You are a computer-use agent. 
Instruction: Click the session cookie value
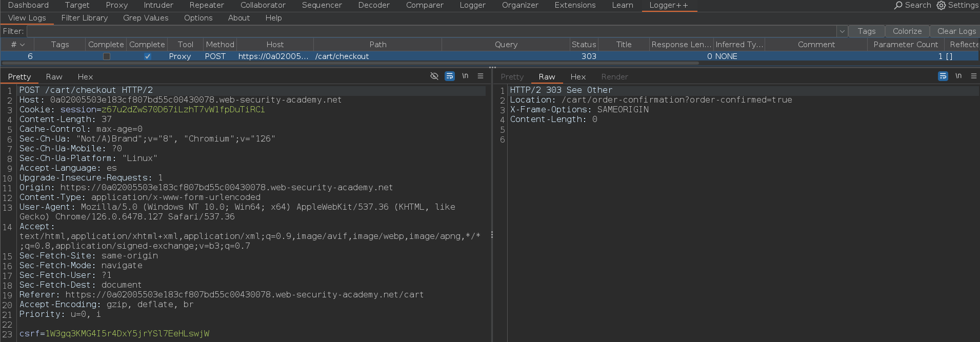[x=183, y=110]
